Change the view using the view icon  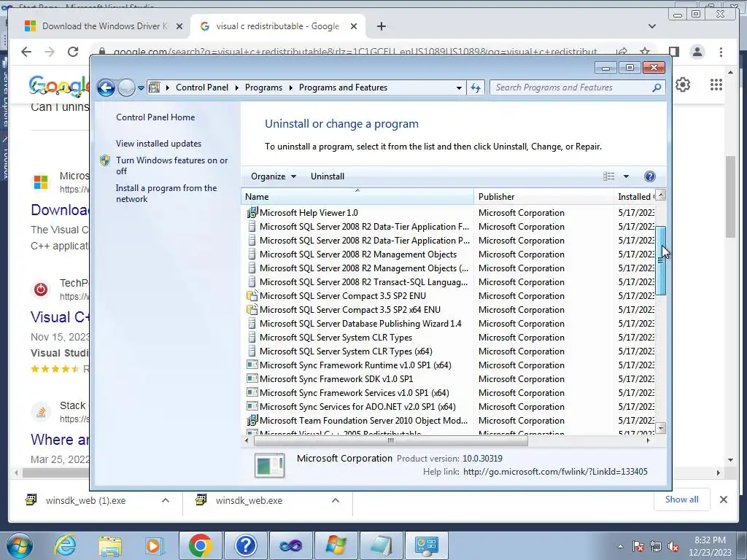click(609, 176)
